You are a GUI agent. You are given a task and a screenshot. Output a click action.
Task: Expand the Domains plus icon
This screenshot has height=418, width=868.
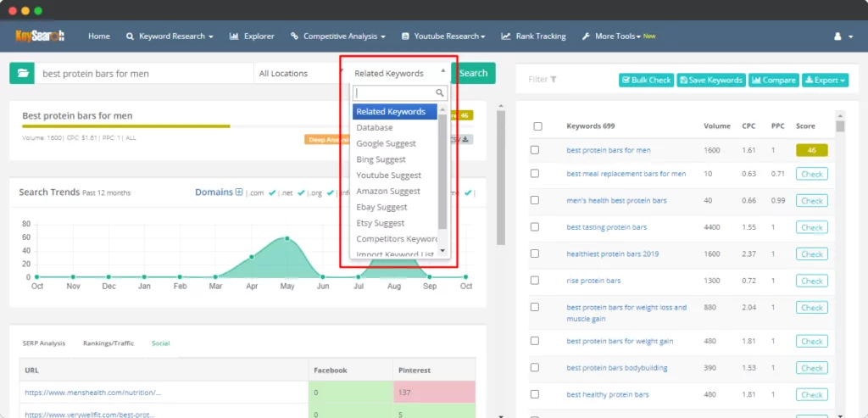[239, 192]
